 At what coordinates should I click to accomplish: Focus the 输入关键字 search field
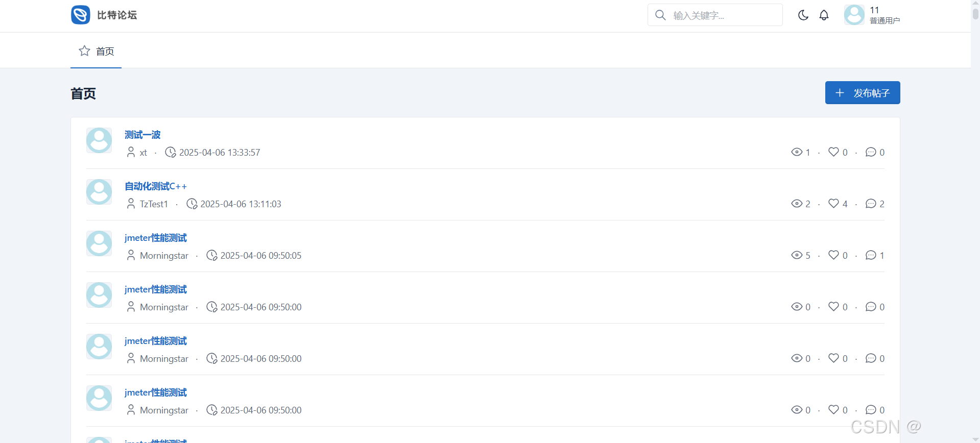tap(715, 15)
